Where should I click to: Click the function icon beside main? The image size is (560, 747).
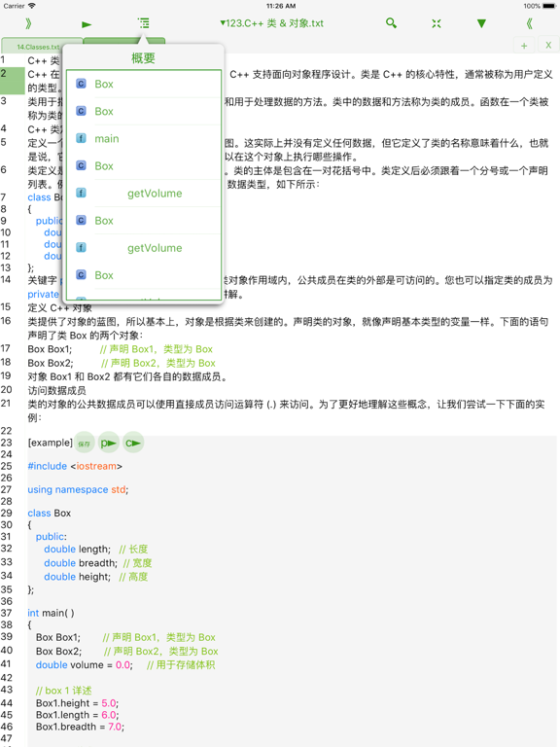point(82,138)
